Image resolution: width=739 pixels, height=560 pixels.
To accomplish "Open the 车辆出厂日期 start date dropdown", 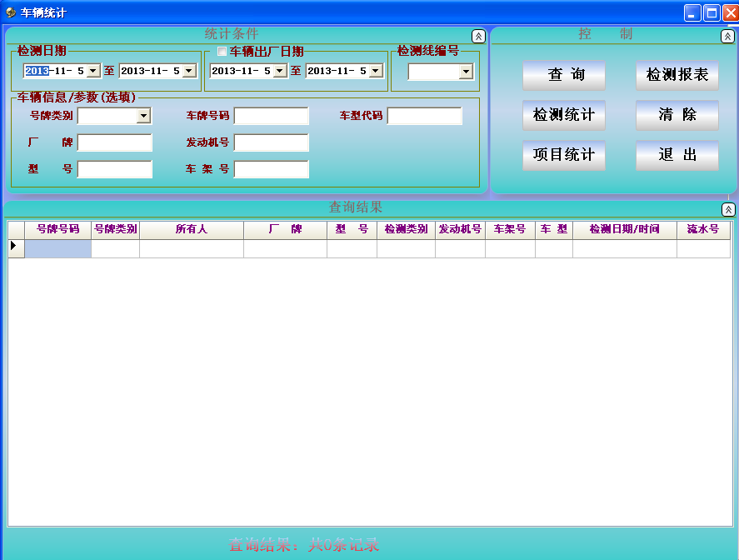I will point(280,72).
